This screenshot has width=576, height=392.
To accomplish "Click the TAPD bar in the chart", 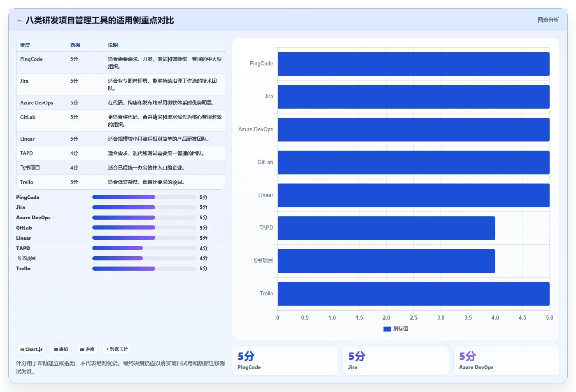I will [386, 228].
